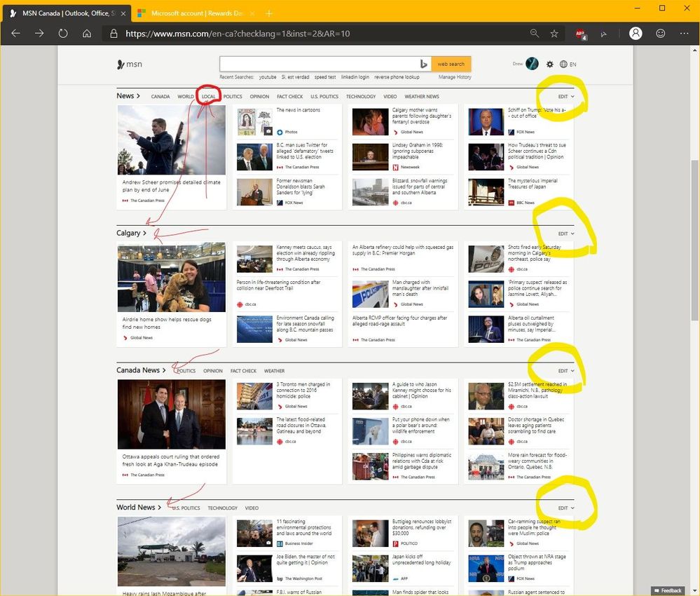Open Lindsey Graham 1998 Newsweek article
This screenshot has width=700, height=596.
417,151
